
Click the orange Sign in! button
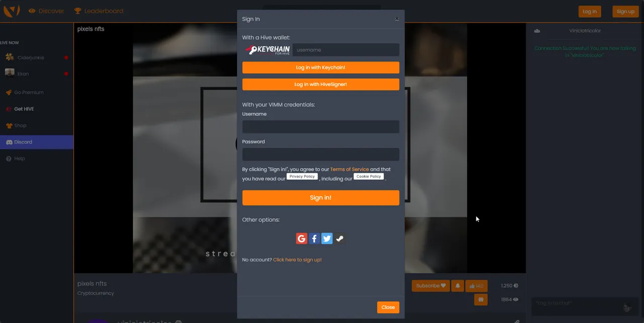320,198
